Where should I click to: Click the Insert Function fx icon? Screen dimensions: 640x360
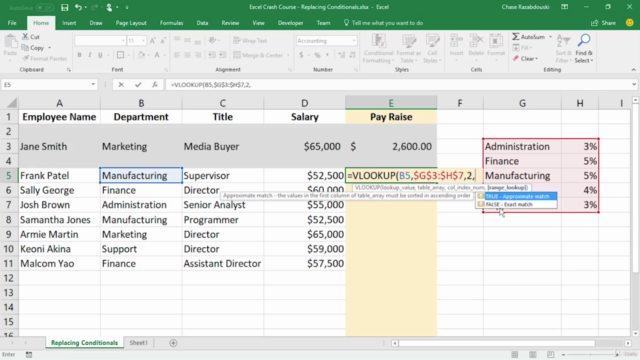click(x=155, y=84)
